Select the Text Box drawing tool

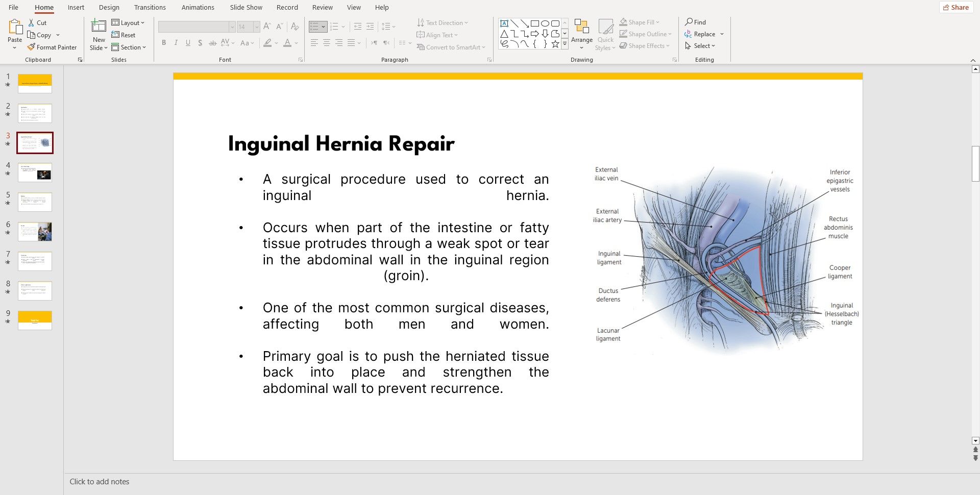504,23
